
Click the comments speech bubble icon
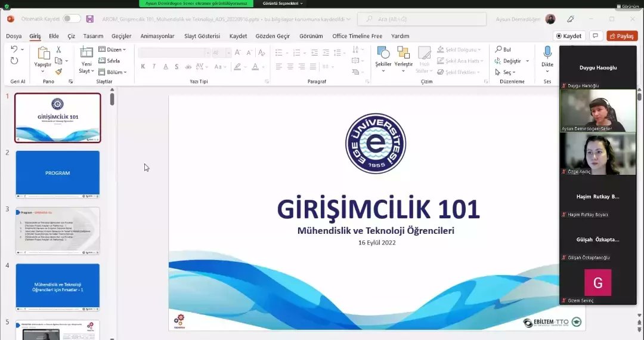coord(596,36)
